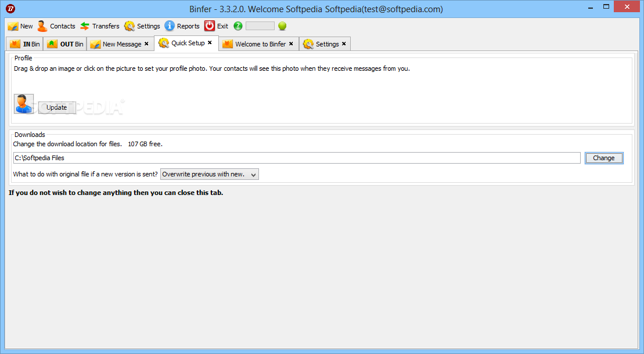The width and height of the screenshot is (644, 354).
Task: Maximize the Binfer window
Action: [x=606, y=6]
